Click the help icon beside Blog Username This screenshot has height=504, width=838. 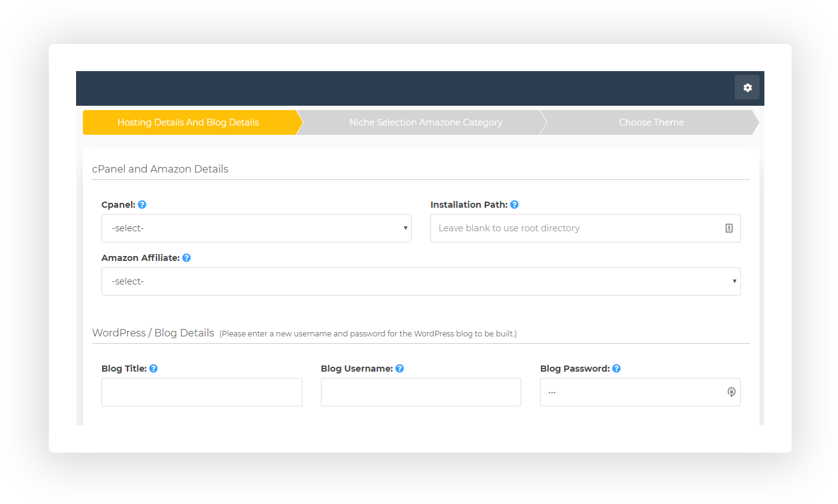[x=400, y=369]
